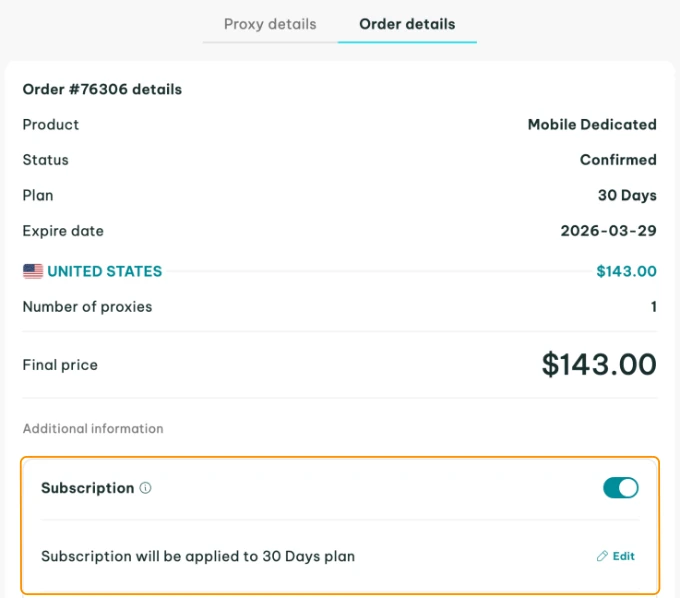Click the Additional information heading
680x598 pixels.
point(93,428)
